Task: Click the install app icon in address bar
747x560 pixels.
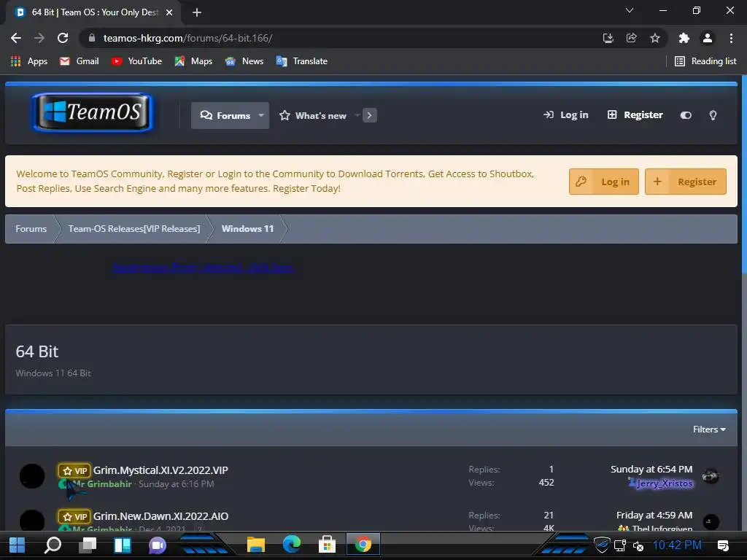Action: (608, 38)
